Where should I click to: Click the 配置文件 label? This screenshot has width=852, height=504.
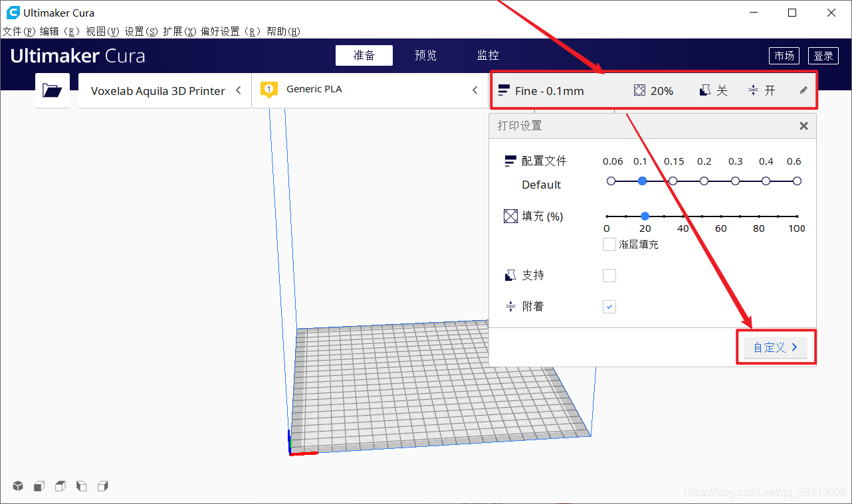point(544,161)
